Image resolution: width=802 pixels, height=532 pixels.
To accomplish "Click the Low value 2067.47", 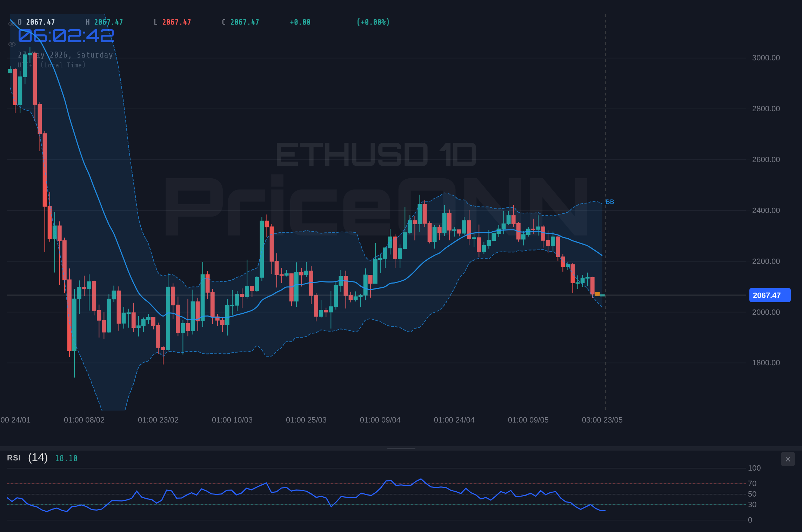I will click(176, 22).
